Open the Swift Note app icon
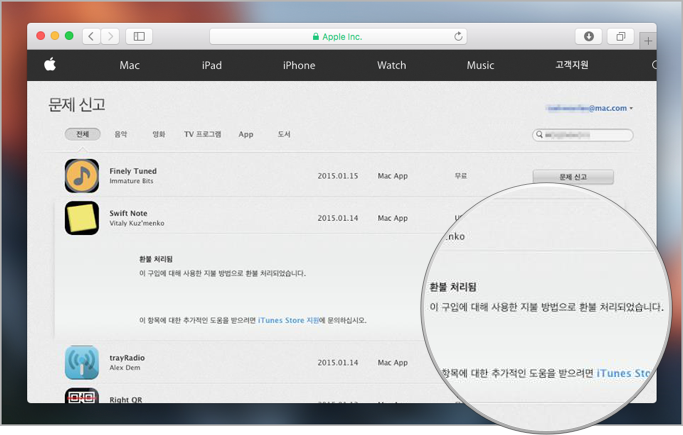683x435 pixels. (x=82, y=218)
